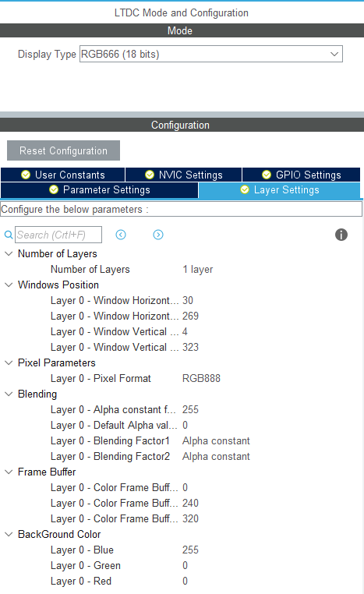The width and height of the screenshot is (364, 594).
Task: Select Window Horizontal value 269
Action: click(x=190, y=316)
